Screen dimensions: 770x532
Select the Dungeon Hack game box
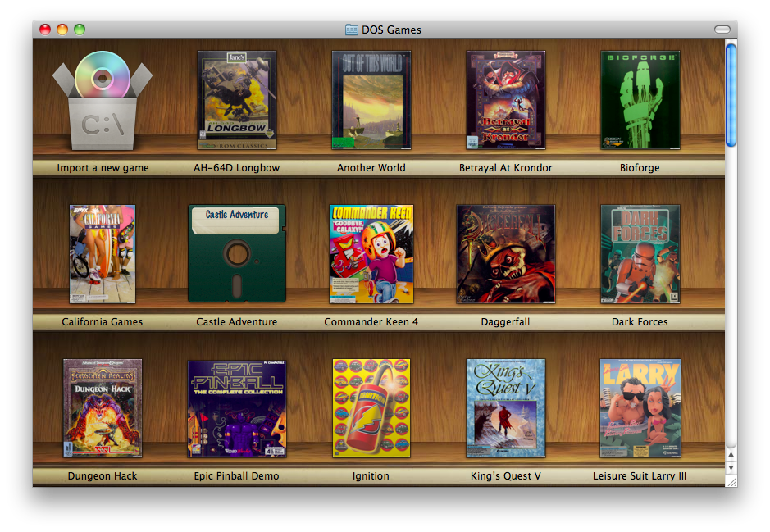(x=103, y=408)
